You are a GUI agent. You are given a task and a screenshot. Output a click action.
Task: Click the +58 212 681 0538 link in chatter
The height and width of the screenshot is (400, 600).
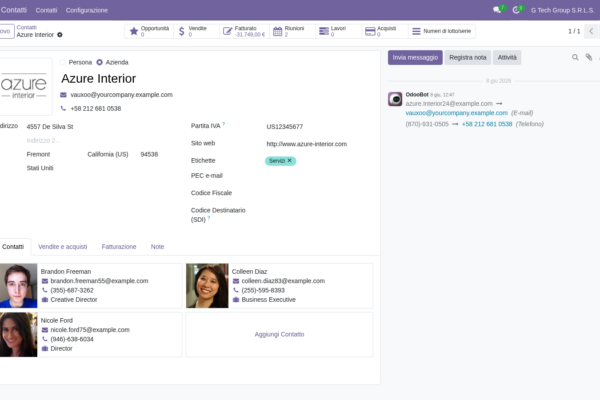pos(487,124)
